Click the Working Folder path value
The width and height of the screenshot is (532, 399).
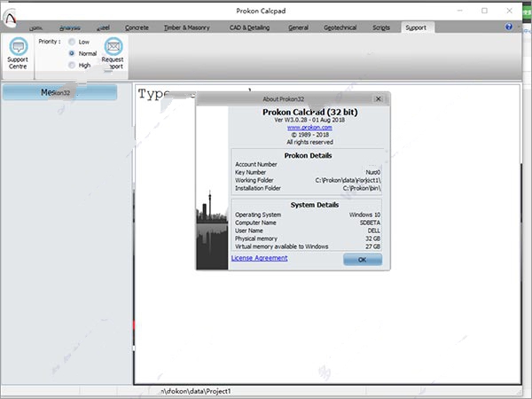pos(348,180)
